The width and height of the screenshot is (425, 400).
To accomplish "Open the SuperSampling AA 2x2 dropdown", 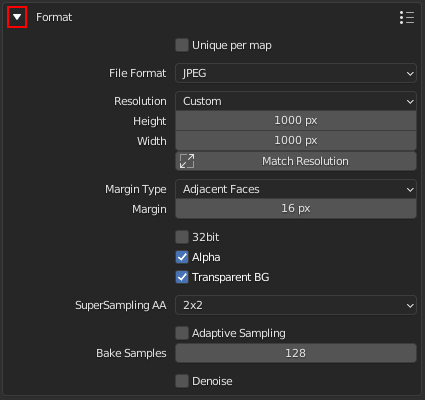I will pos(296,305).
